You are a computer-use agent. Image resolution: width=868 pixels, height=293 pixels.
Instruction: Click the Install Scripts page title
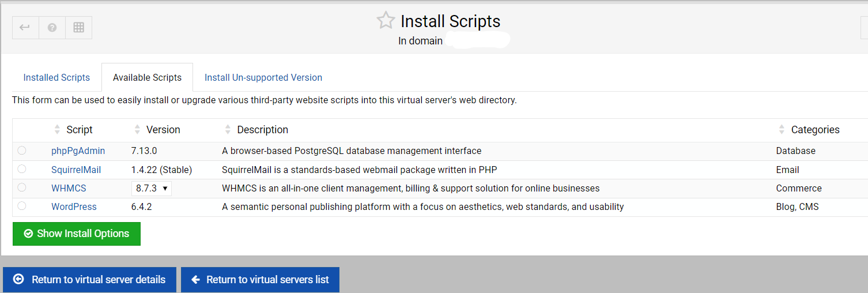(450, 21)
